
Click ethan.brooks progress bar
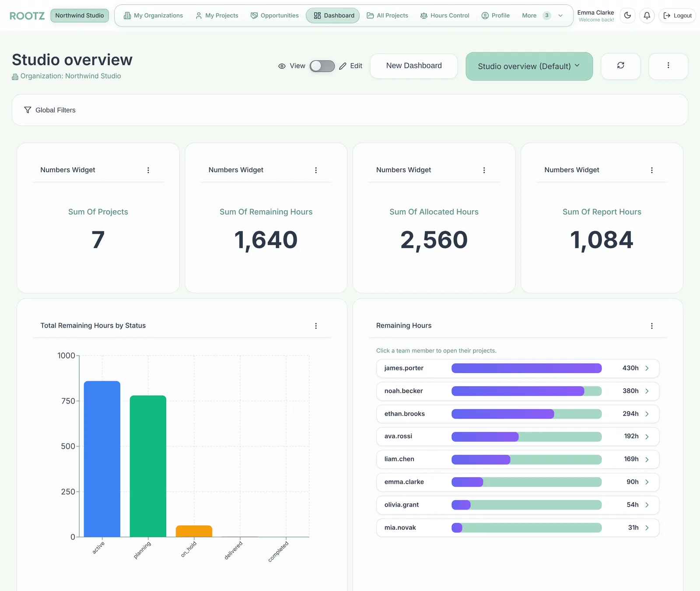point(526,414)
